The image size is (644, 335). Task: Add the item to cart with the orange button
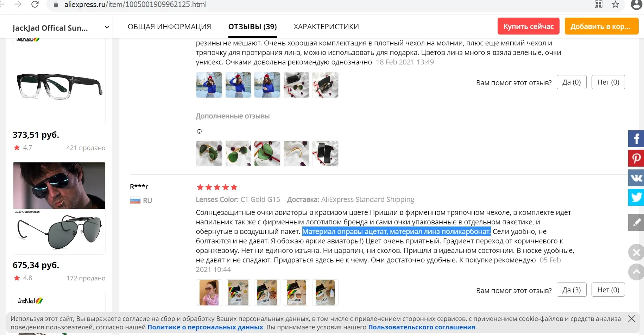click(601, 26)
